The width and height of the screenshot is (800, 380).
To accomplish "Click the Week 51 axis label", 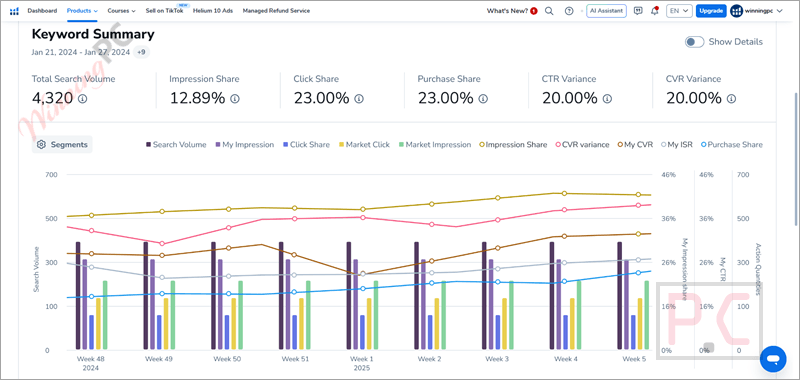I will (x=295, y=359).
